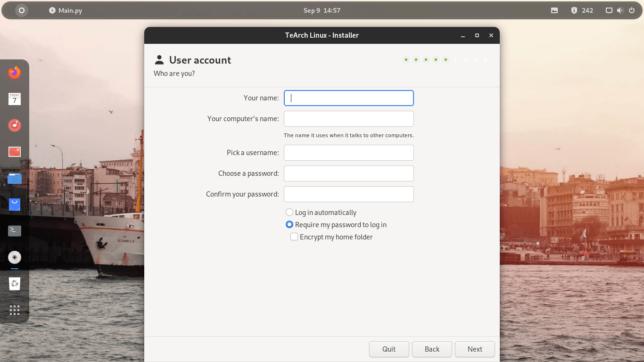
Task: Open Firefox from the dock
Action: pos(15,73)
